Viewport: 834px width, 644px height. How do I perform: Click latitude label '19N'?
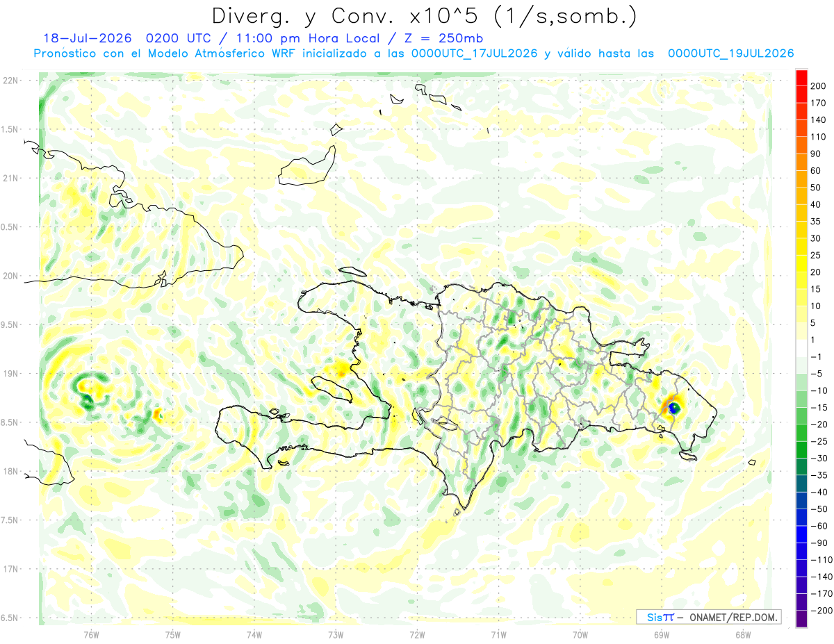9,374
